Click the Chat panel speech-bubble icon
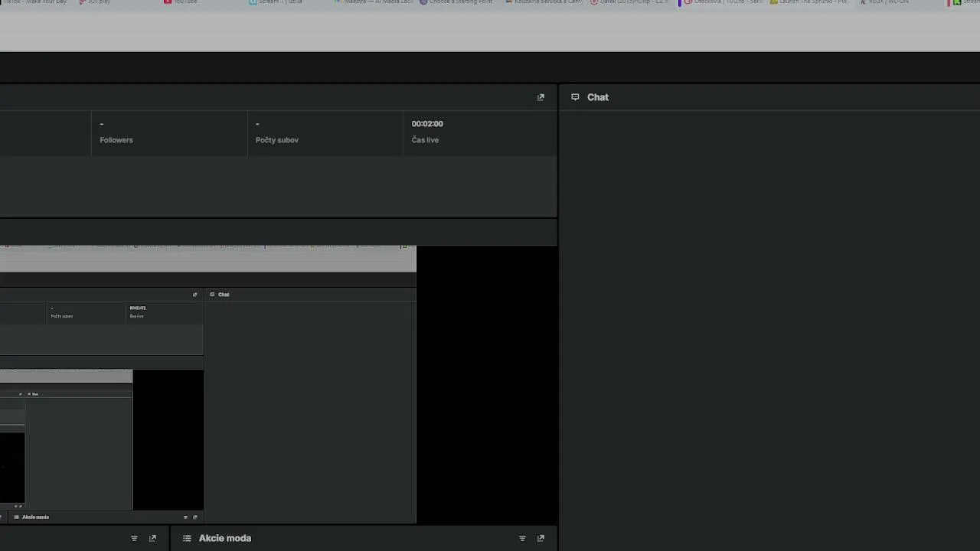 click(575, 97)
